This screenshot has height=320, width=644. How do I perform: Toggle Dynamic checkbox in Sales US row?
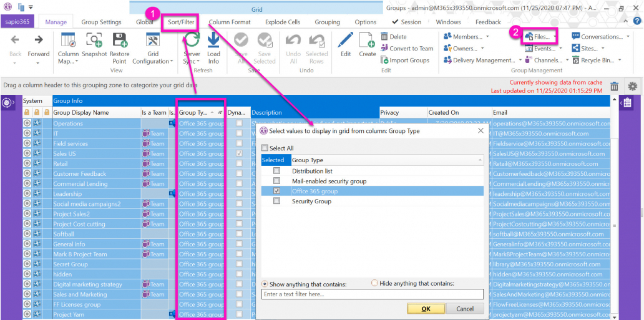(x=239, y=153)
